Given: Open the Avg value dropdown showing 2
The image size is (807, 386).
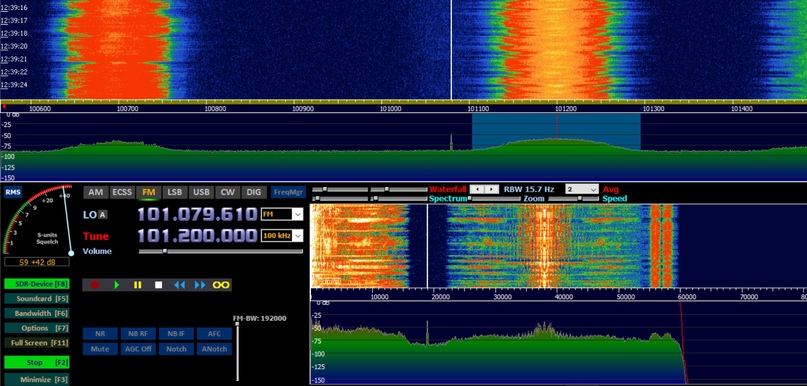Looking at the screenshot, I should [x=582, y=189].
